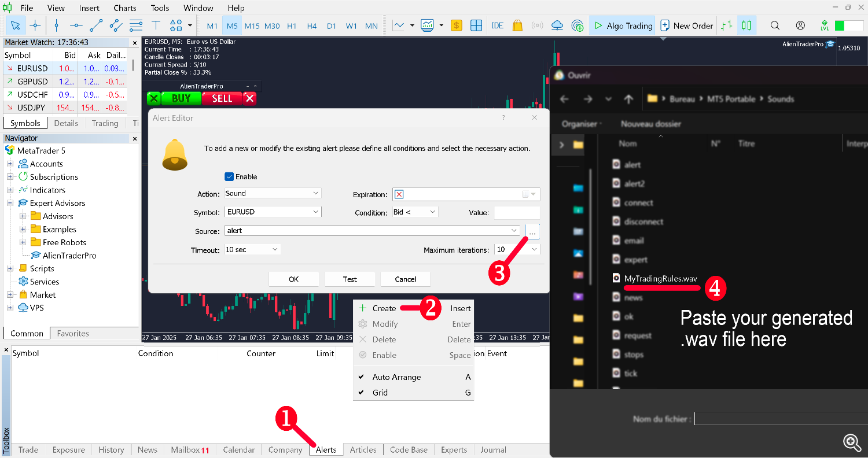
Task: Open the Tools menu
Action: (x=160, y=8)
